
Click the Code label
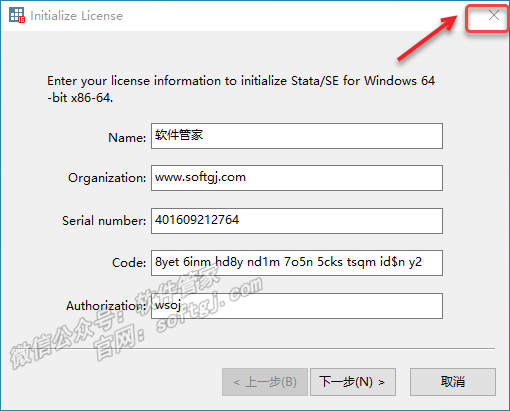pyautogui.click(x=129, y=263)
